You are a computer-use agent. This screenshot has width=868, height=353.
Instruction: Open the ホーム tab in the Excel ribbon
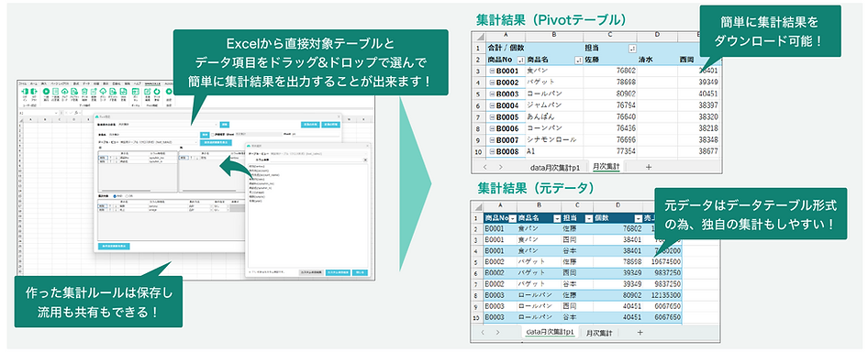[34, 83]
